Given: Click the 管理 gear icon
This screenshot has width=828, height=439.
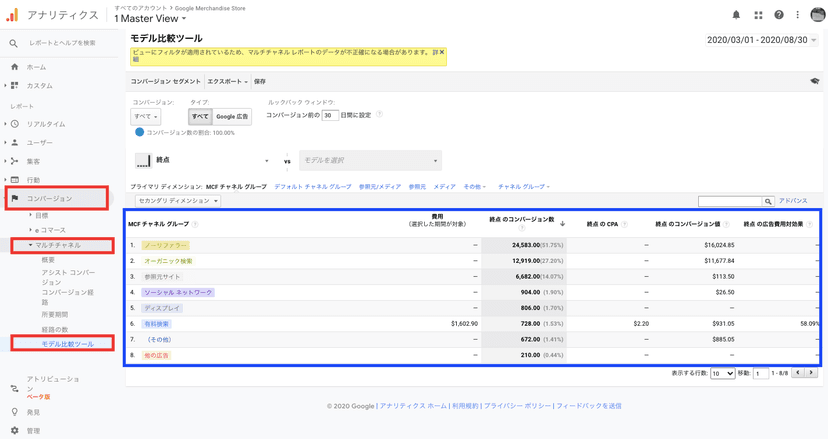Looking at the screenshot, I should tap(15, 431).
